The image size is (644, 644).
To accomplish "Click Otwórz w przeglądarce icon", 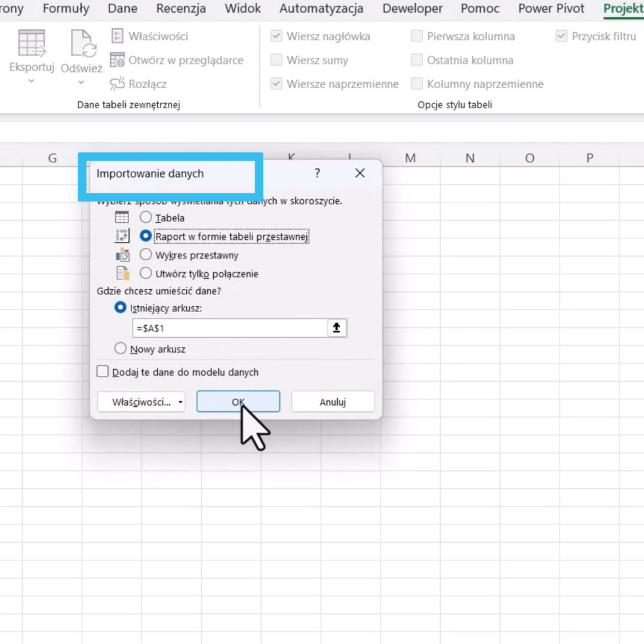I will (118, 60).
